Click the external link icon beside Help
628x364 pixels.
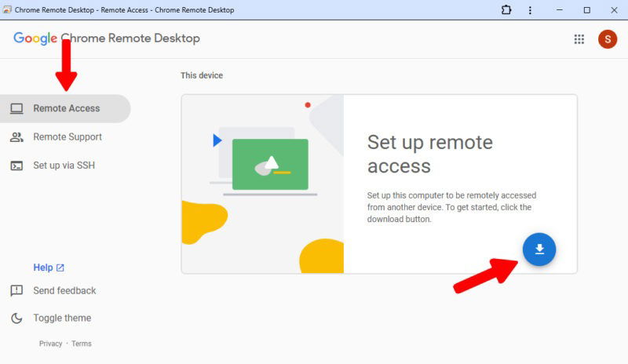(x=60, y=268)
